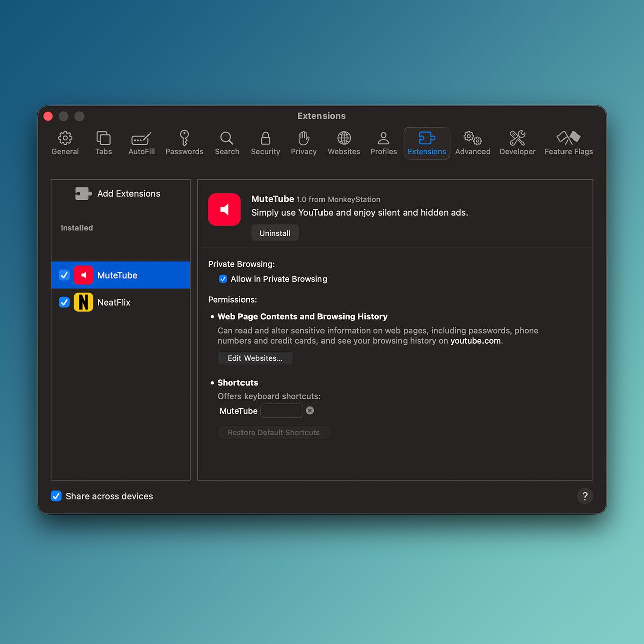Uncheck Allow in Private Browsing
The height and width of the screenshot is (644, 644).
point(223,279)
